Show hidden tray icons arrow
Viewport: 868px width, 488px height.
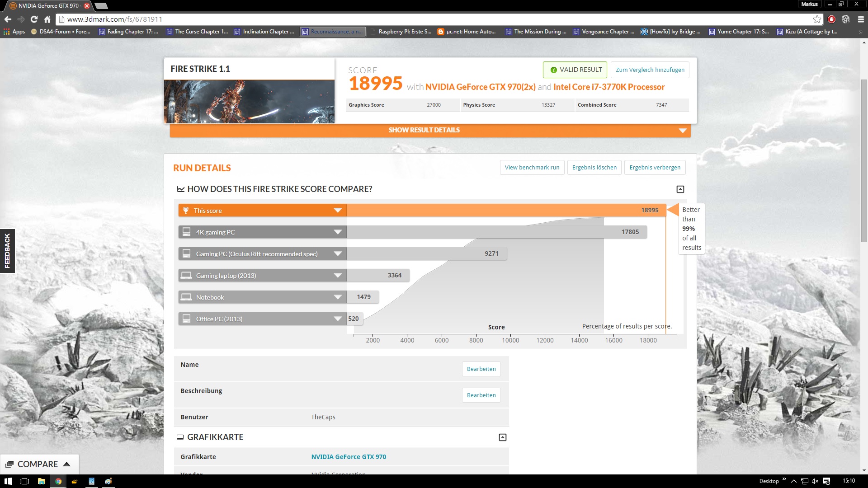pos(794,481)
